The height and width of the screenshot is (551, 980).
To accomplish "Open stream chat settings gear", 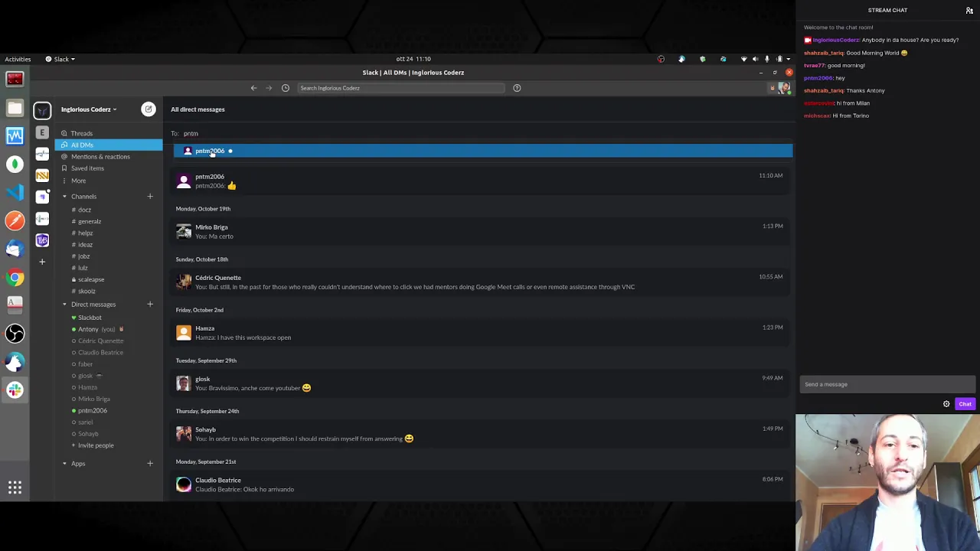I will [946, 404].
